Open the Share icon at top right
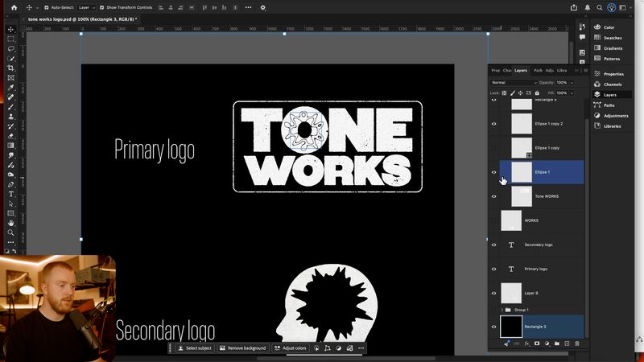 click(574, 7)
